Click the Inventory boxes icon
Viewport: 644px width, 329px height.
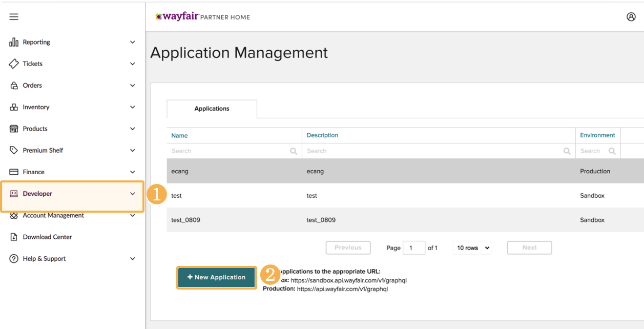click(x=14, y=107)
